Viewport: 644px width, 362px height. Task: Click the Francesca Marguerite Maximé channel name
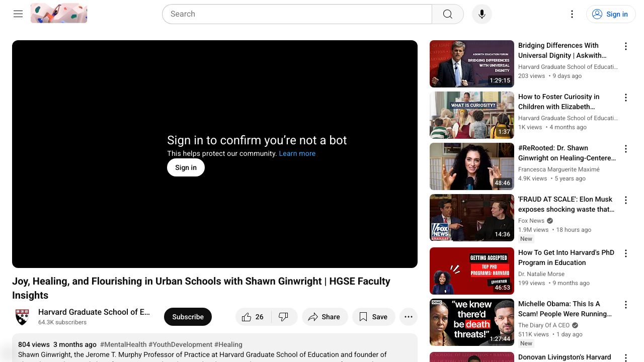point(559,169)
